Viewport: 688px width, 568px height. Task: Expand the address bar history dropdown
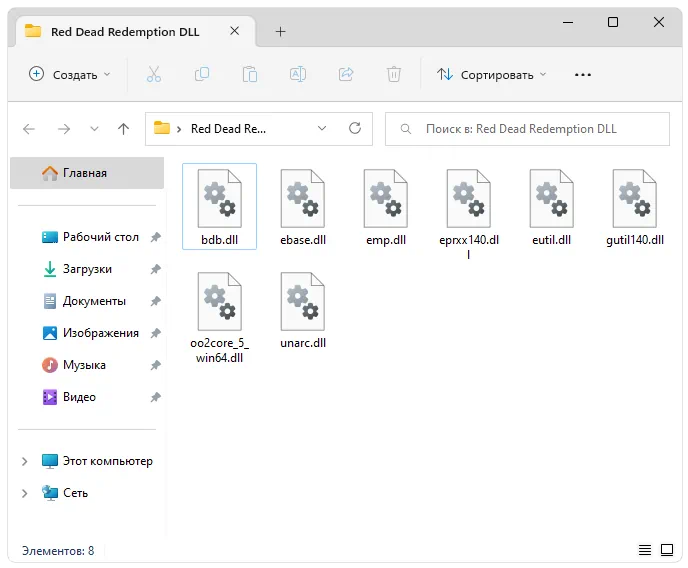[322, 128]
